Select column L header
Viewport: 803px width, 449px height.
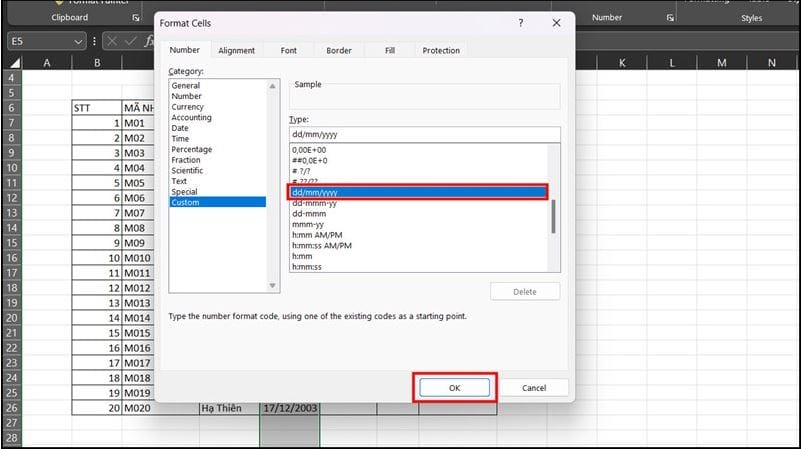pos(672,63)
